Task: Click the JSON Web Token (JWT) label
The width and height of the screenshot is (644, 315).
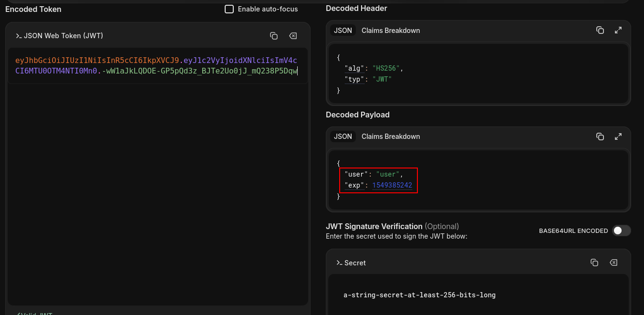Action: pyautogui.click(x=63, y=36)
